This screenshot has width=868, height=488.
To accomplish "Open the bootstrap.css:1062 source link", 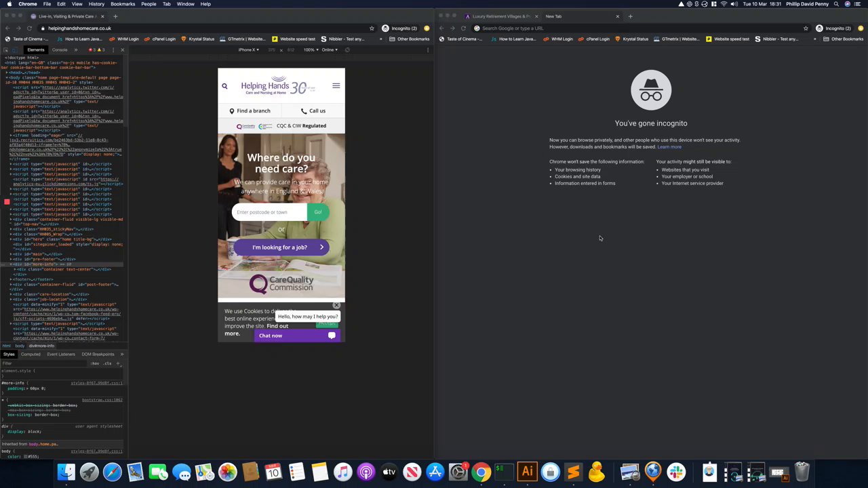I will pyautogui.click(x=102, y=400).
